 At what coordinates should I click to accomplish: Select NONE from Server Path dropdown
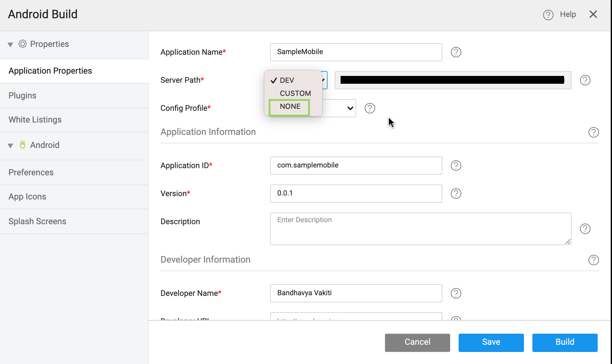[x=290, y=107]
